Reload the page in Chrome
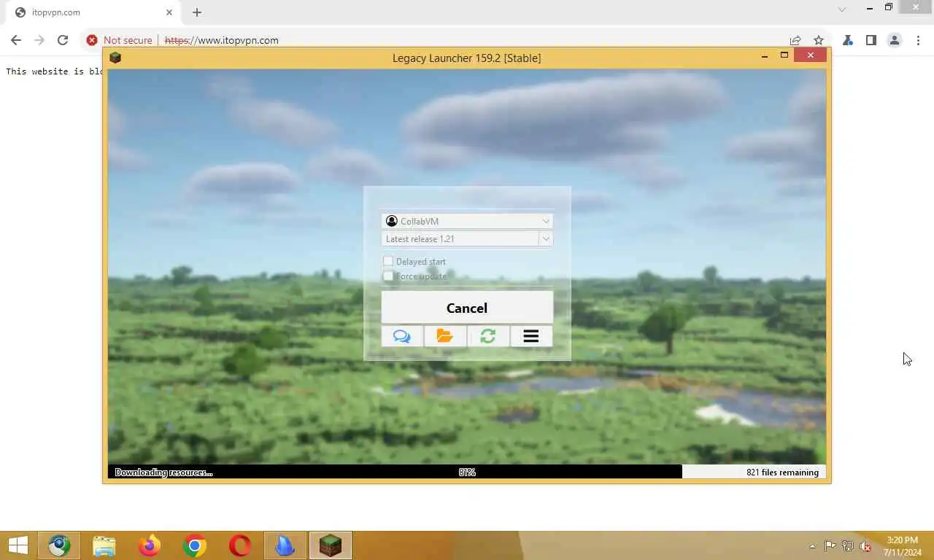The width and height of the screenshot is (934, 560). click(x=63, y=40)
